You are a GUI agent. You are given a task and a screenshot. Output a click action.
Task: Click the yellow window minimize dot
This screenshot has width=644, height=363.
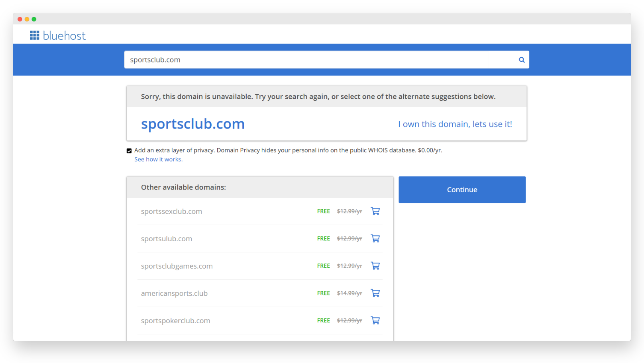27,19
